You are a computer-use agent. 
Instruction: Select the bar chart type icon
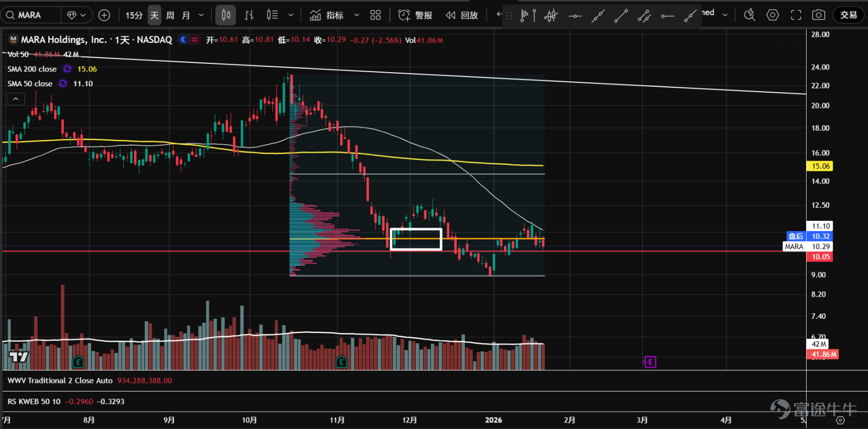click(249, 15)
